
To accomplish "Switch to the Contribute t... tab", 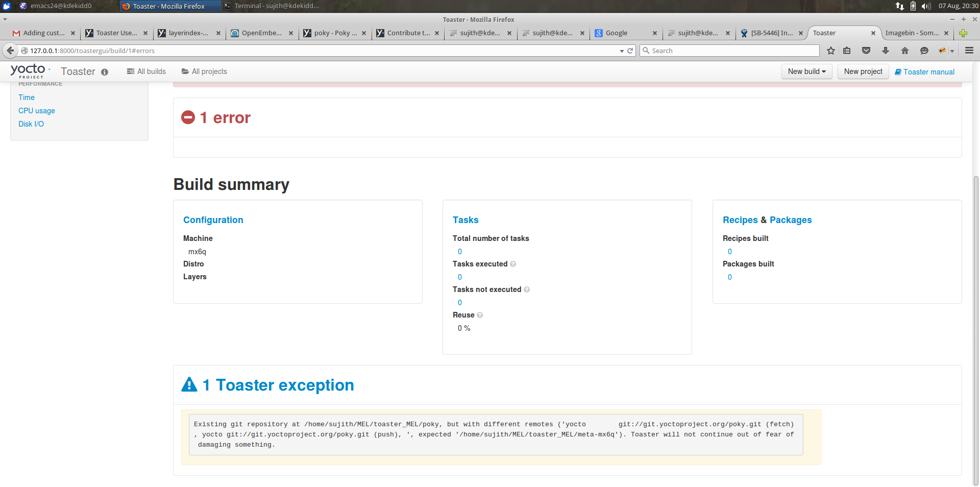I will 407,33.
